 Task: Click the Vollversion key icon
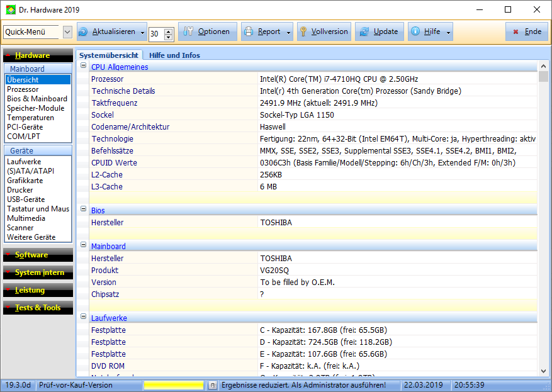tap(303, 32)
